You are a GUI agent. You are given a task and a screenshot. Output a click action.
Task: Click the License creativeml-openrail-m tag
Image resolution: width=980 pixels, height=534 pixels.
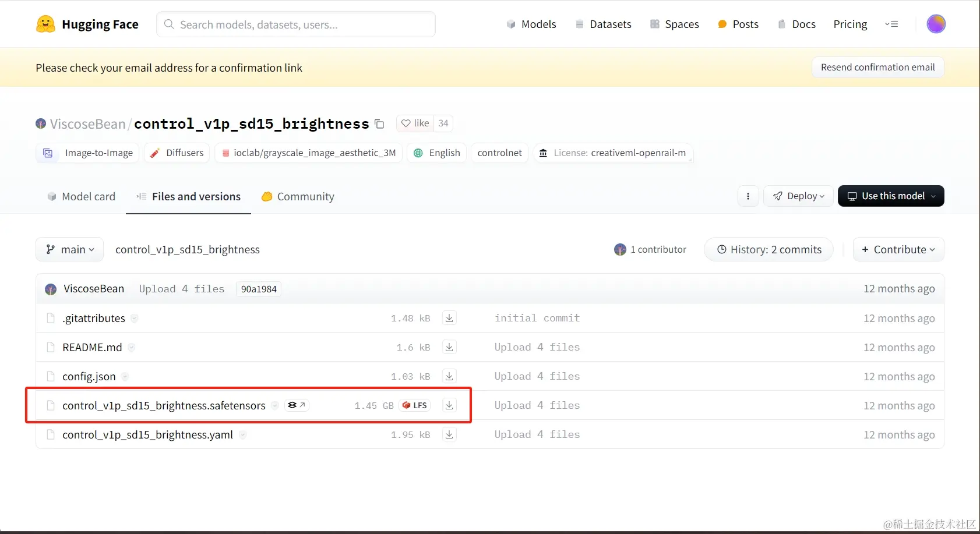(613, 153)
